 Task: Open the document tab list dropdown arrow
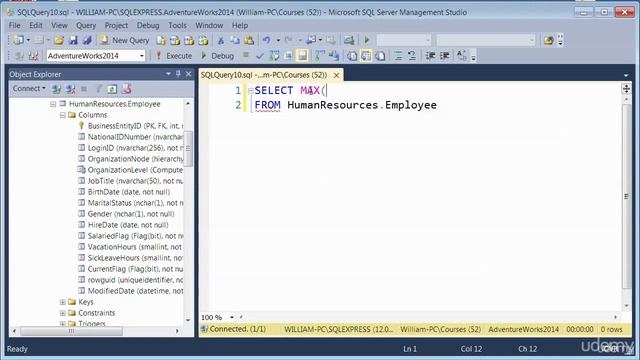click(x=626, y=76)
